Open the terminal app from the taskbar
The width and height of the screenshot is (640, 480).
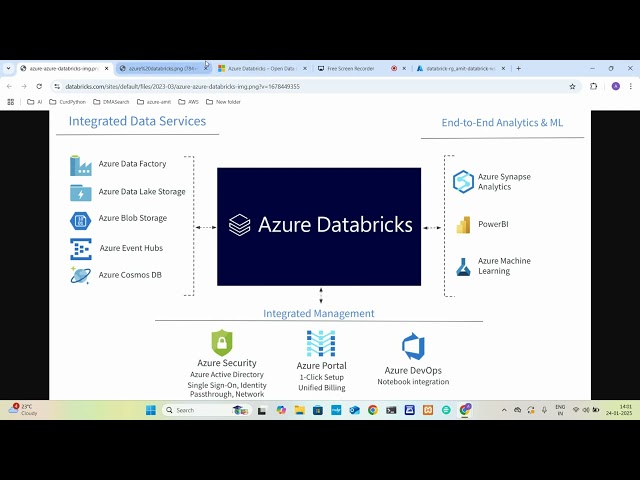[391, 410]
